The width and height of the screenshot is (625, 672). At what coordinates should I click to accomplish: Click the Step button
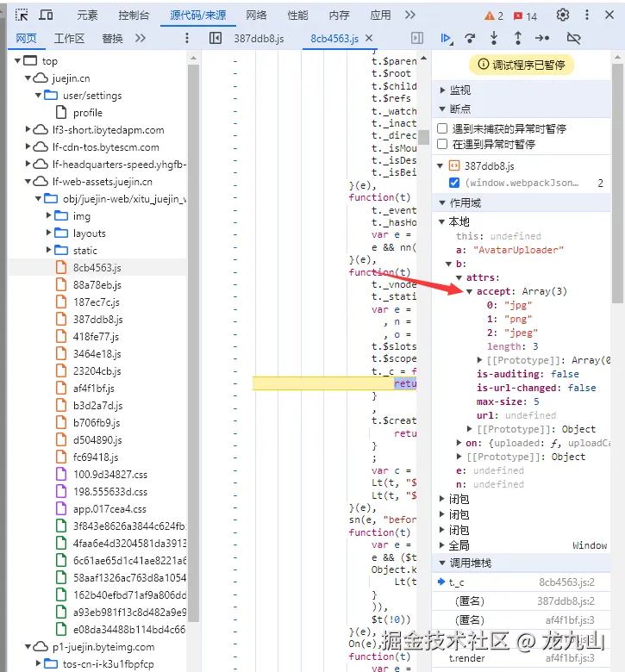pyautogui.click(x=542, y=38)
